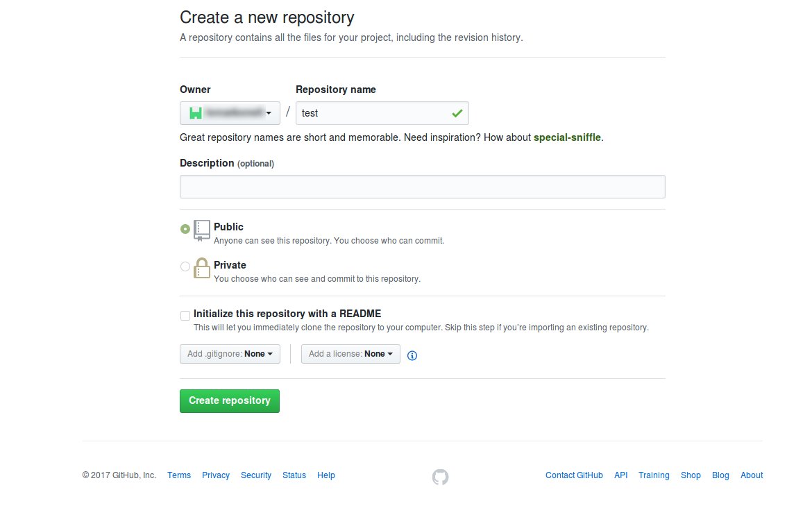Click the Owner label

coord(195,90)
